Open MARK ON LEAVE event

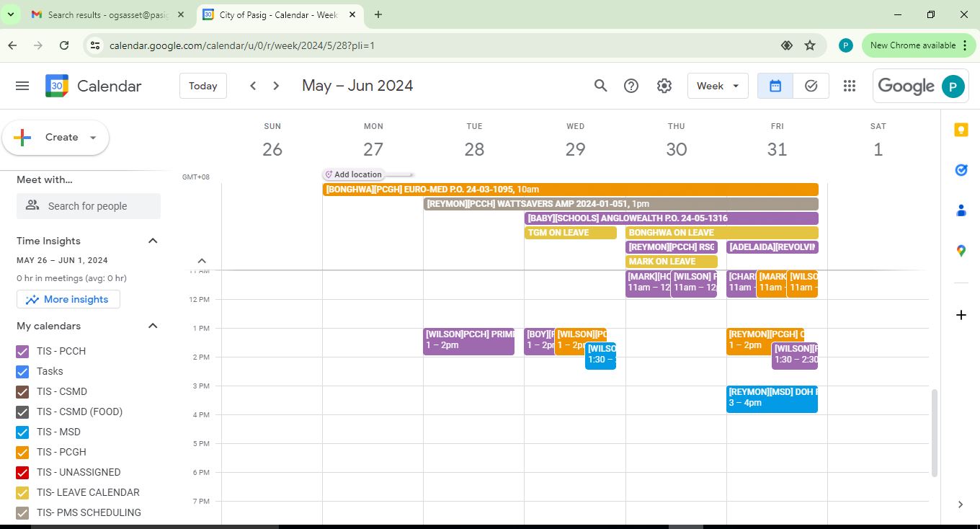point(672,262)
